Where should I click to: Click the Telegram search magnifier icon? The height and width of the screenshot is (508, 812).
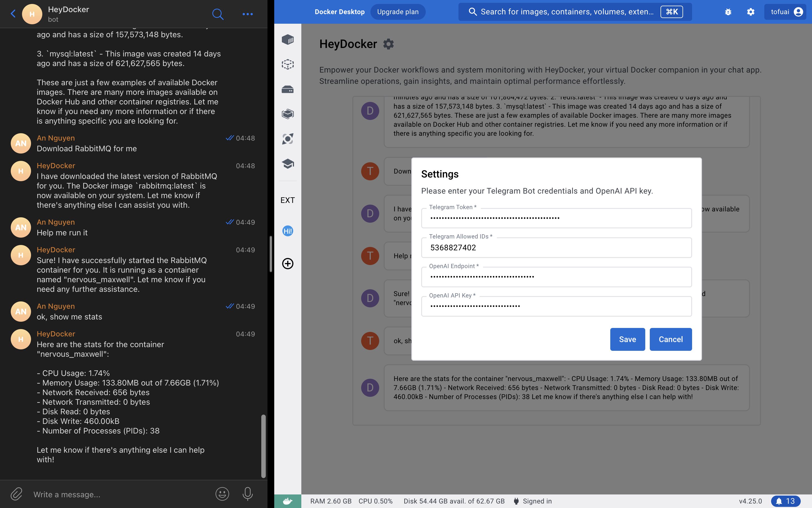pyautogui.click(x=218, y=14)
